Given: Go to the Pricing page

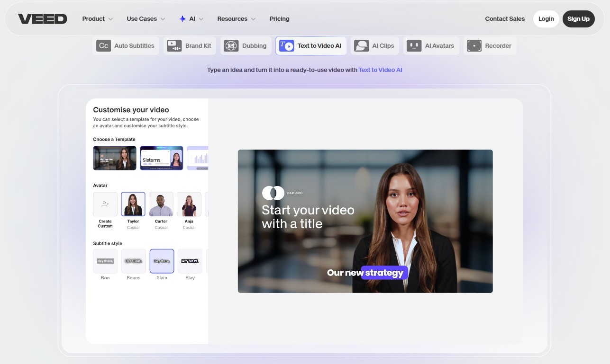Looking at the screenshot, I should [x=279, y=19].
